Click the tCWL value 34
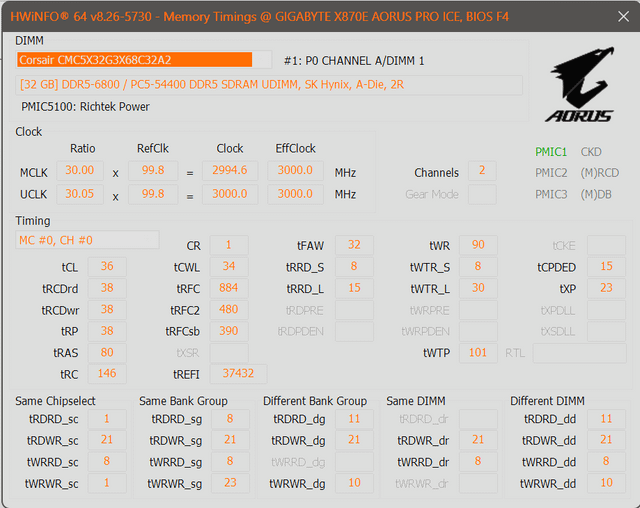Screen dimensions: 640x508 [229, 266]
